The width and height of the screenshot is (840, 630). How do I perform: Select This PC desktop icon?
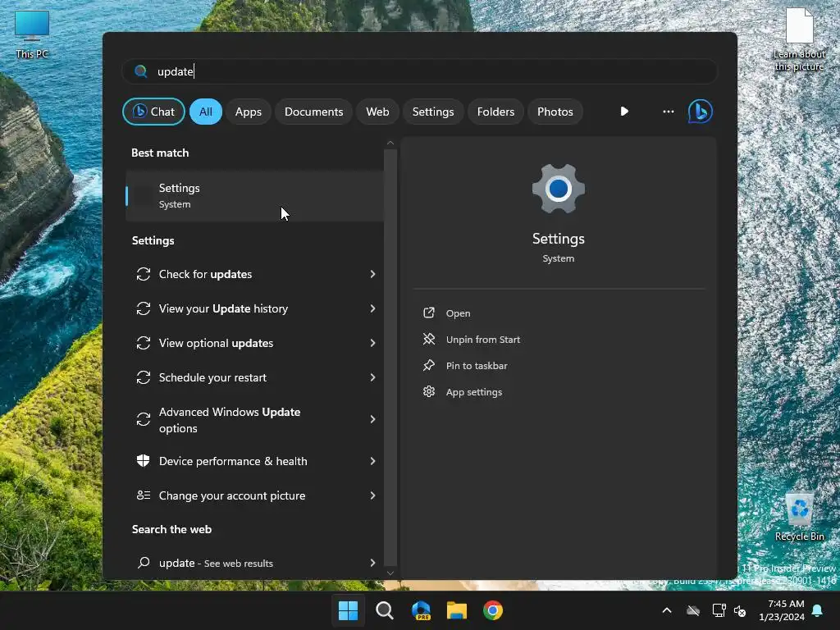tap(32, 34)
